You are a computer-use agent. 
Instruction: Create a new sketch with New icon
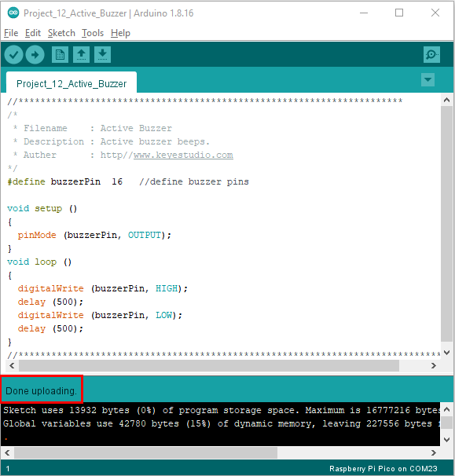click(x=61, y=55)
